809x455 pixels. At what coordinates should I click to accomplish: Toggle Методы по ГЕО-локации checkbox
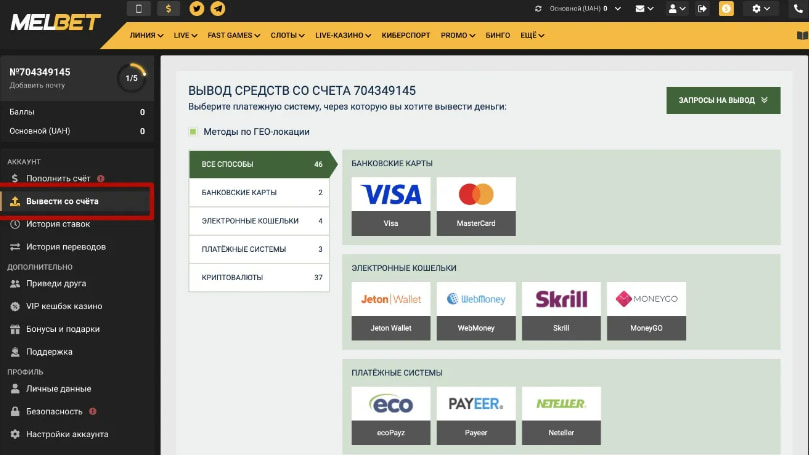point(193,132)
